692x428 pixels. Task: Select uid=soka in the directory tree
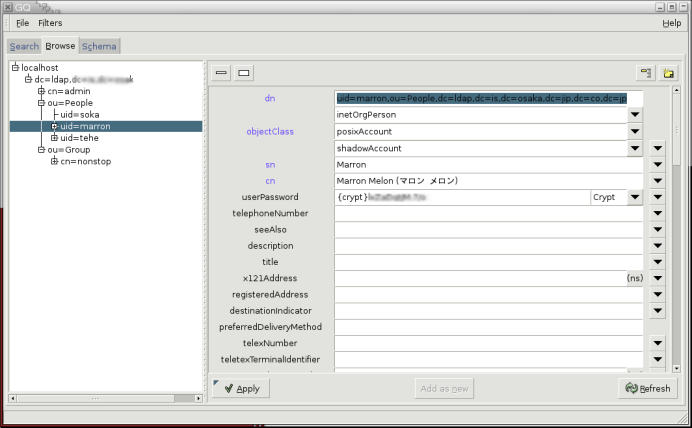coord(79,115)
